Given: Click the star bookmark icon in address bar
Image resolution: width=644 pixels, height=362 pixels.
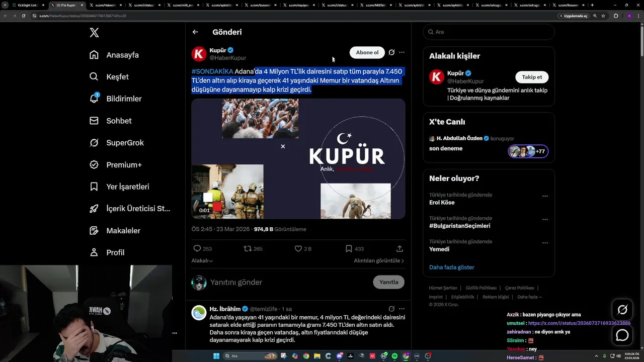Looking at the screenshot, I should tap(603, 16).
